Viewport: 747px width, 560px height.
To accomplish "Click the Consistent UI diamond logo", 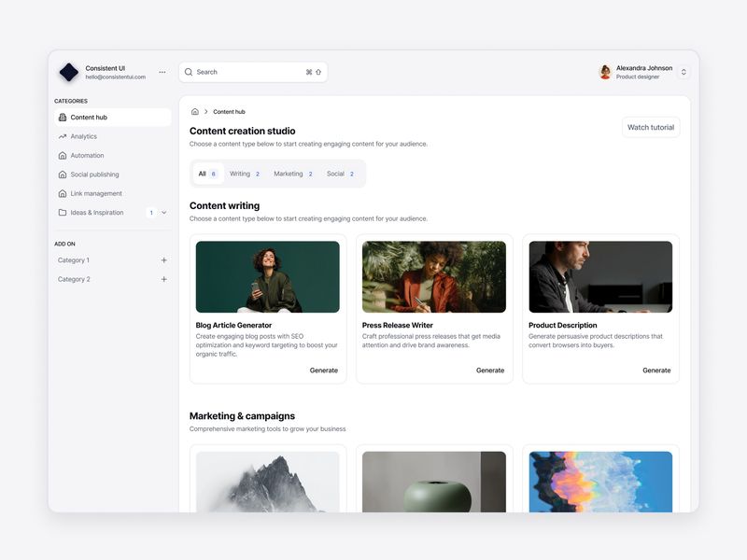I will click(70, 71).
